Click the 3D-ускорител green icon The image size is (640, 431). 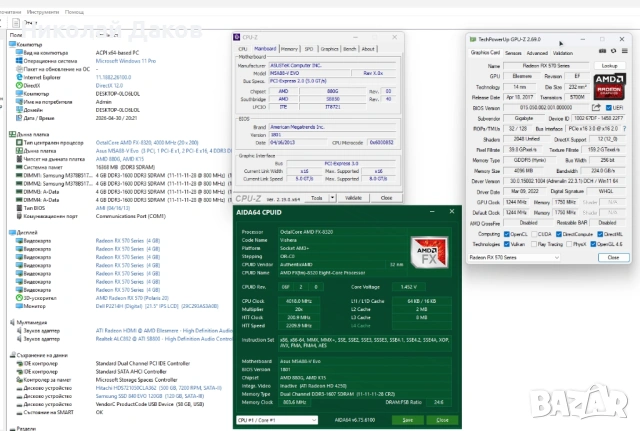(x=19, y=298)
